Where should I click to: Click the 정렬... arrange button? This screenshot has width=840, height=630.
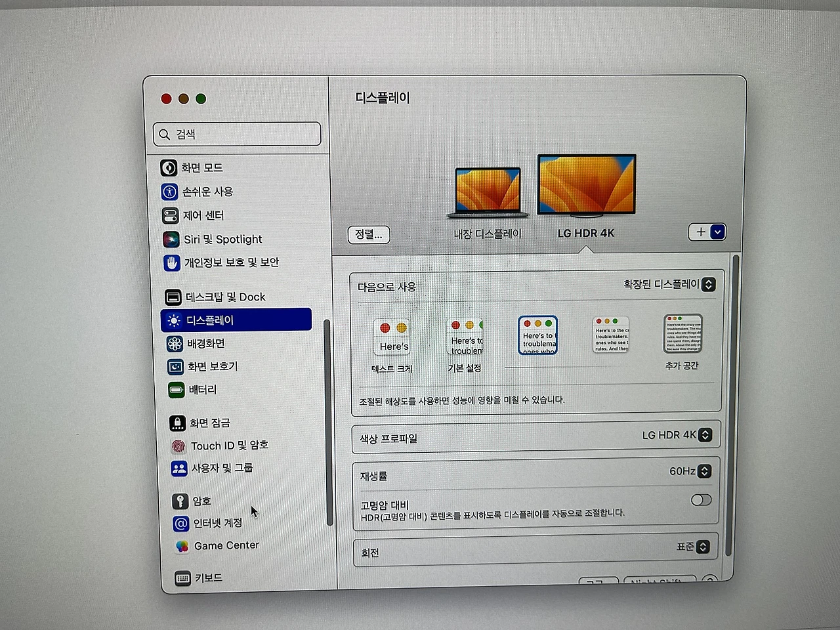[x=369, y=234]
